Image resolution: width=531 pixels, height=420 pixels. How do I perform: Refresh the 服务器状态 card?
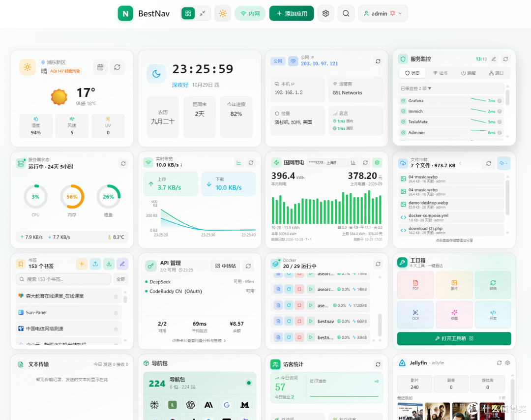(x=123, y=164)
